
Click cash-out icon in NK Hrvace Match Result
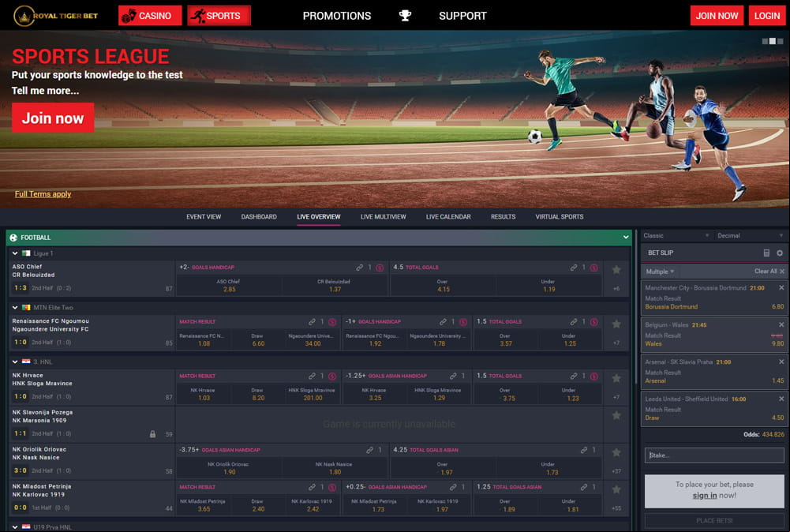click(x=332, y=377)
